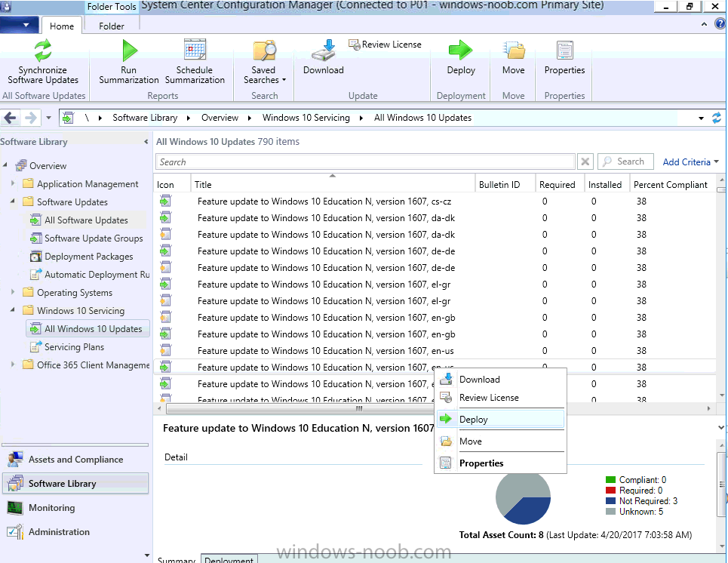The width and height of the screenshot is (728, 563).
Task: Click Synchronize Software Updates icon
Action: 43,51
